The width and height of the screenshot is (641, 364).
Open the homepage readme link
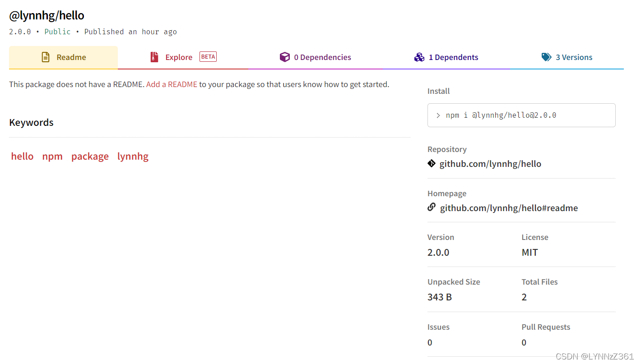click(509, 207)
